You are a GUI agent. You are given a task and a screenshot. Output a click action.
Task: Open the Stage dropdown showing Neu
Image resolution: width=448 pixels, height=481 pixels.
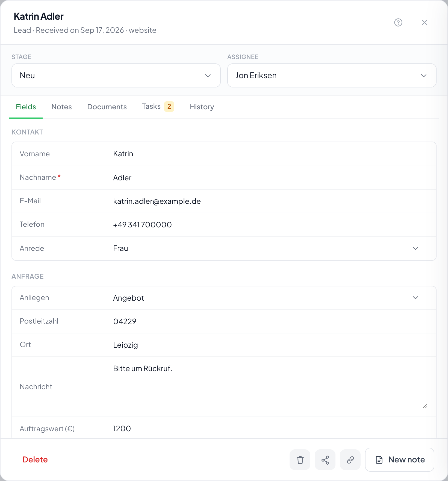116,75
